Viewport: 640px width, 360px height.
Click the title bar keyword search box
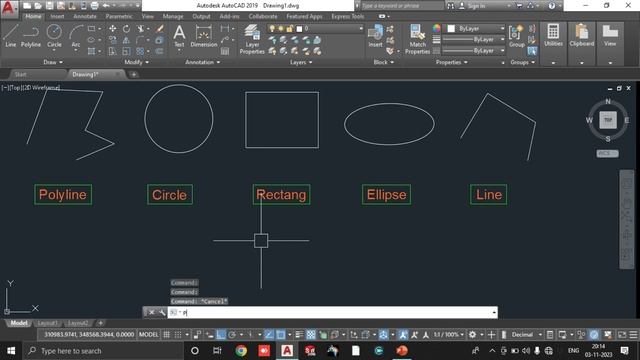point(402,6)
